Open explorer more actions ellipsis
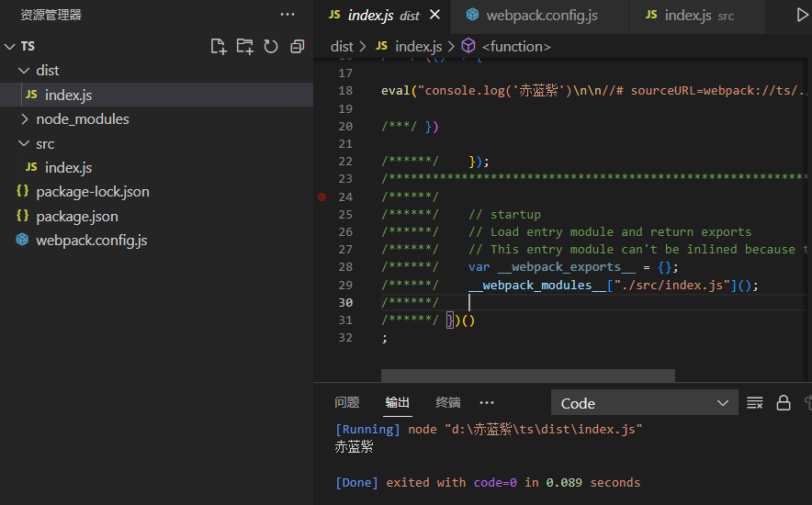The height and width of the screenshot is (505, 812). (x=288, y=15)
